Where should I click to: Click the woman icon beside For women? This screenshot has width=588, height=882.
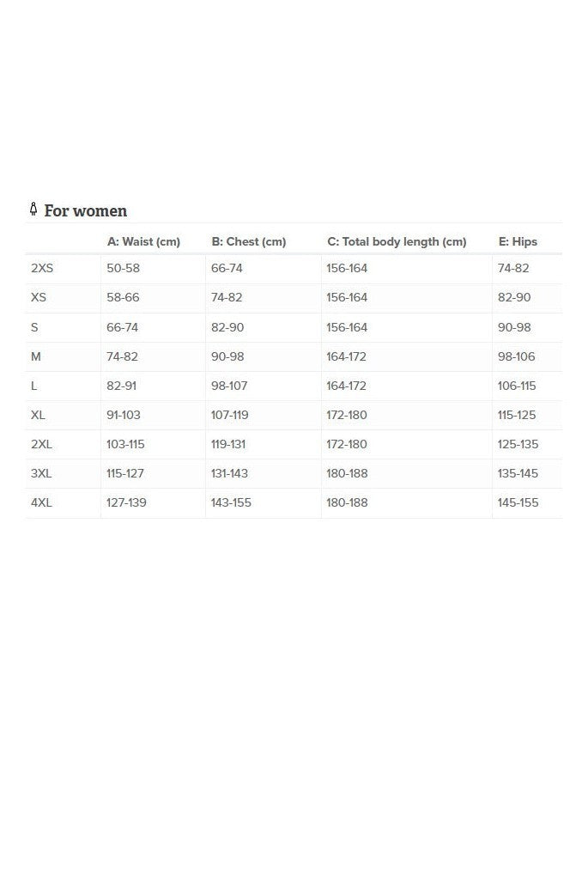33,210
